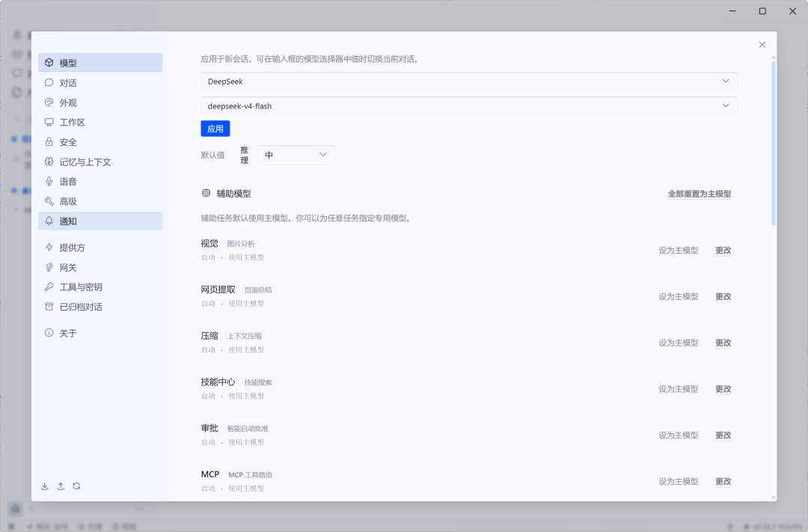Click the refresh icon in the sidebar footer
The image size is (808, 532).
click(76, 486)
